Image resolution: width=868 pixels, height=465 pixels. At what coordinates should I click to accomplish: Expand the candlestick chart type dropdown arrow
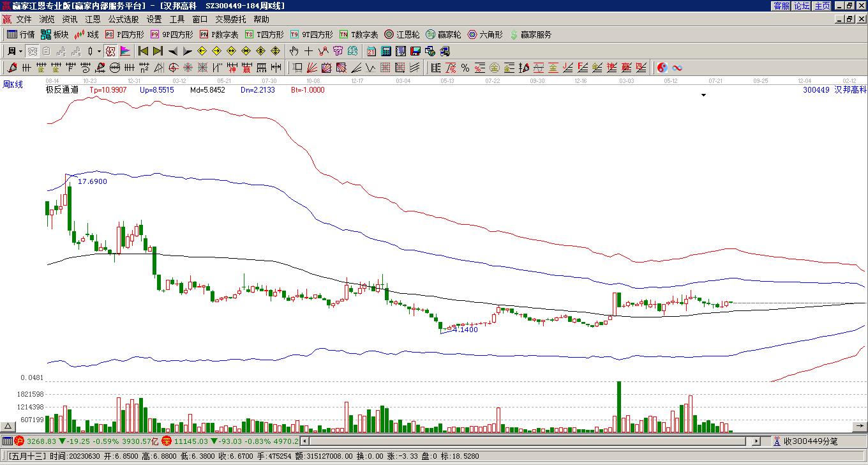point(99,51)
